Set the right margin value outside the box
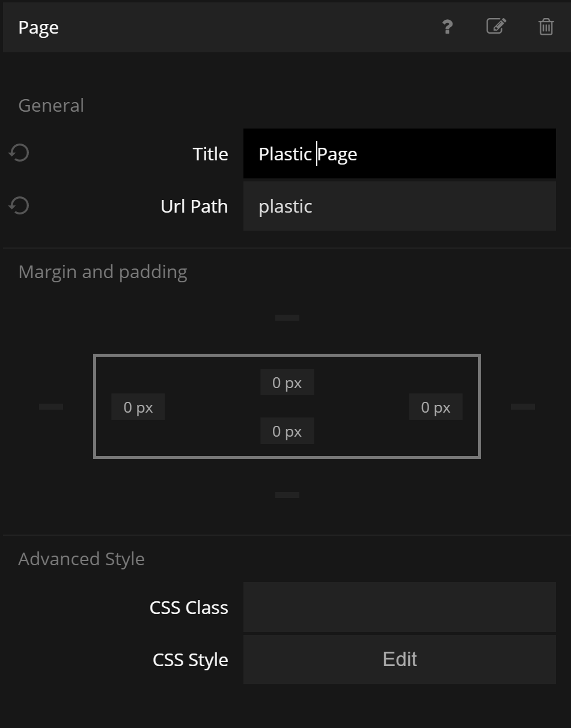 click(x=523, y=407)
